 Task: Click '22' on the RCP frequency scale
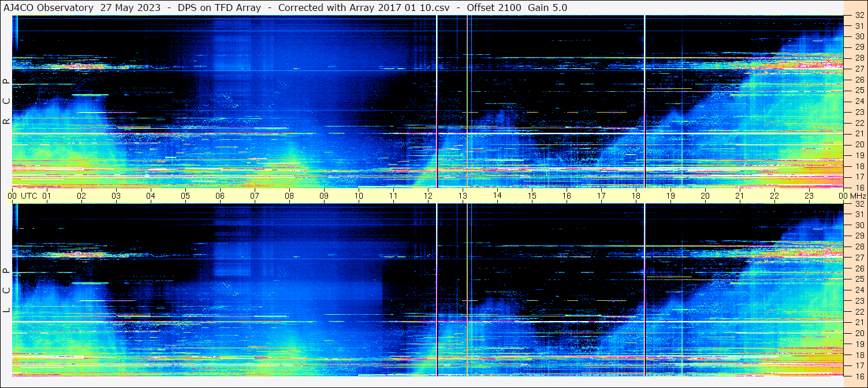coord(859,123)
